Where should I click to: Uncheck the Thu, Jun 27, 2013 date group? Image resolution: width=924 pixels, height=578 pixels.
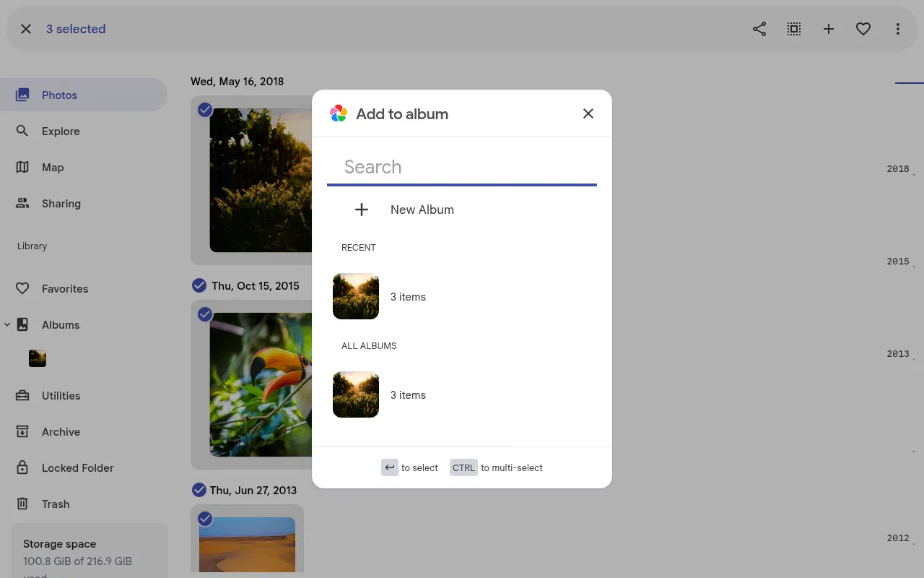coord(199,490)
